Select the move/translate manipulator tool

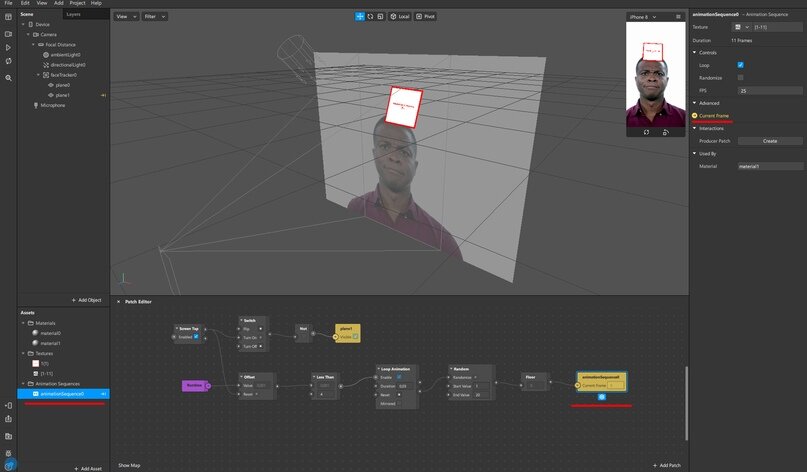(360, 17)
